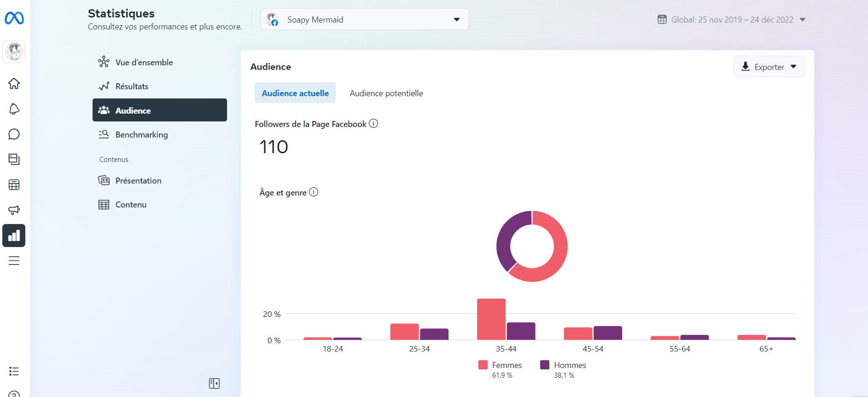Click the 65+ age label
This screenshot has height=397, width=868.
766,349
